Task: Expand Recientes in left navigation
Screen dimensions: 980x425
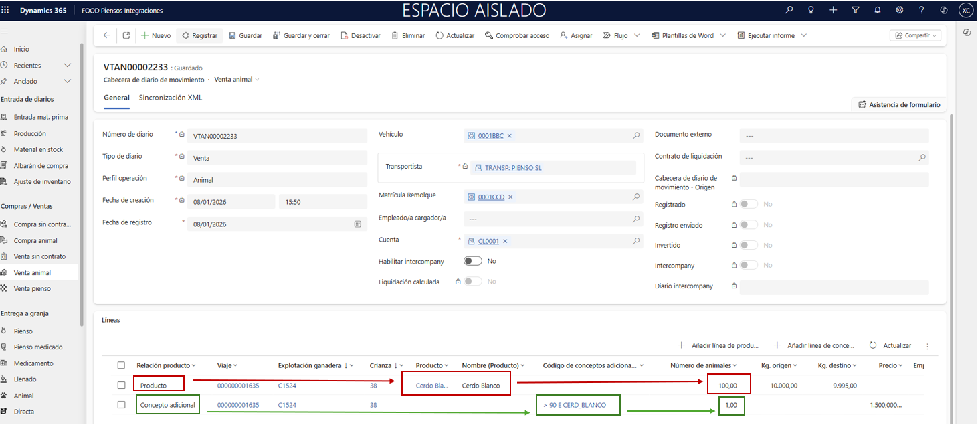Action: click(x=67, y=66)
